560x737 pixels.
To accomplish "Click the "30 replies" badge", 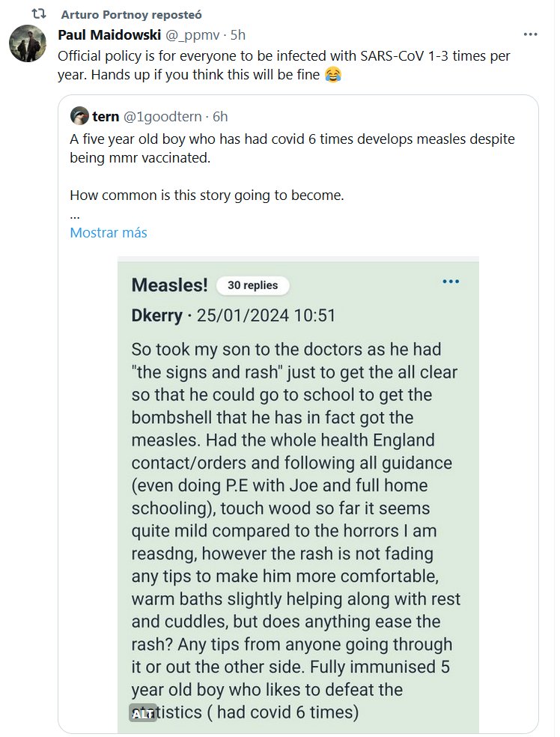I will click(252, 285).
